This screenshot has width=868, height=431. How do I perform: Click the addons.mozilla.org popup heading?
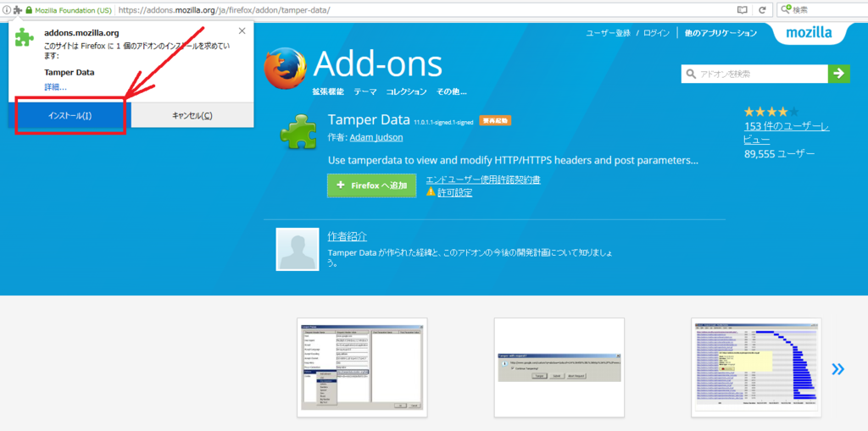click(81, 33)
